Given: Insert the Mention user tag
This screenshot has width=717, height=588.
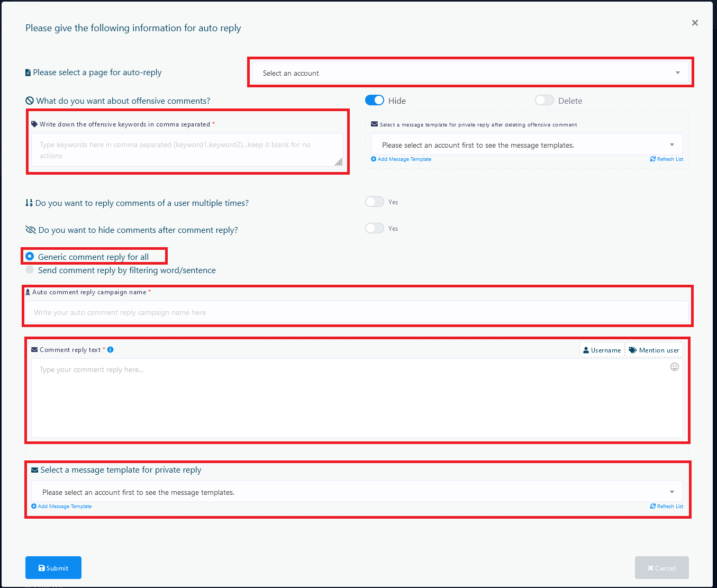Looking at the screenshot, I should coord(654,350).
